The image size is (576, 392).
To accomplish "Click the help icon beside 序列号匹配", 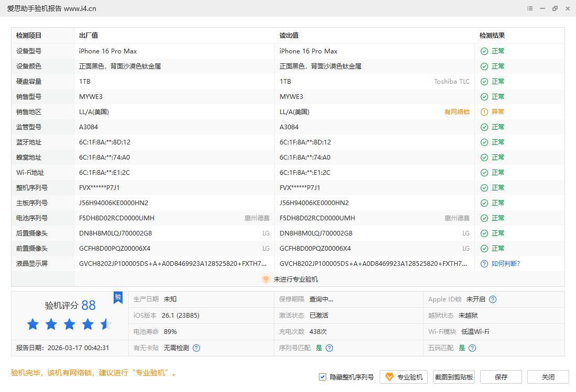I will 329,348.
